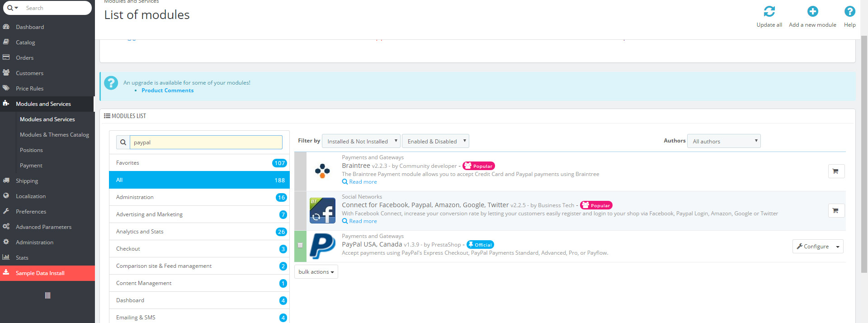Viewport: 868px width, 323px height.
Task: Click the Official badge on PayPal
Action: point(480,245)
